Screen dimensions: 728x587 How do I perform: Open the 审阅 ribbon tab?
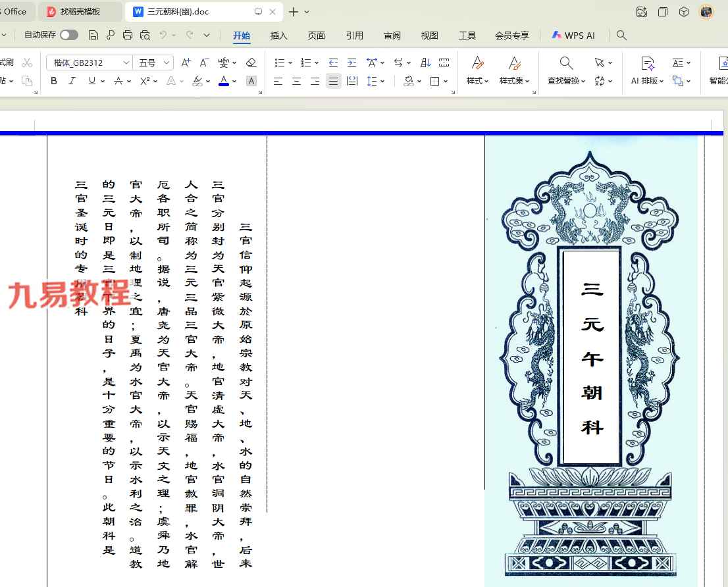click(392, 36)
